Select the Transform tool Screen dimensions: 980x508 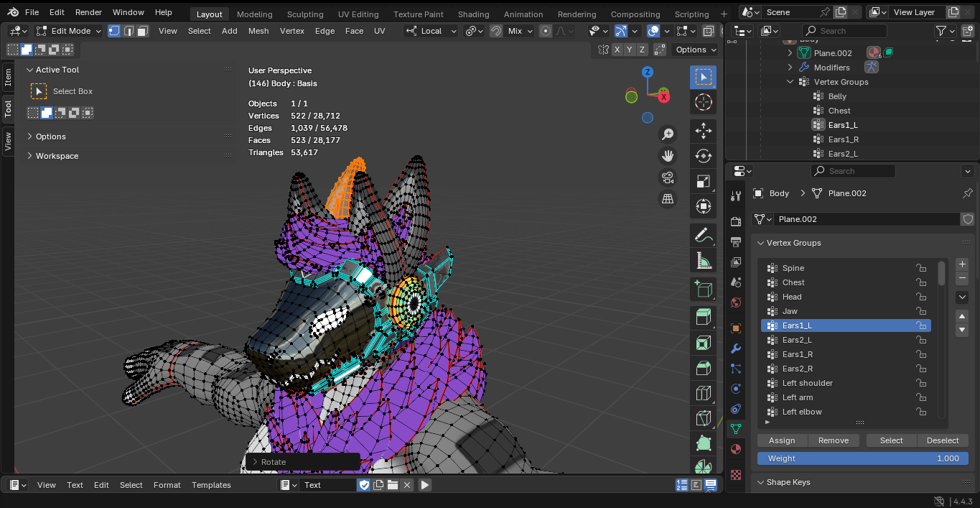(x=704, y=207)
